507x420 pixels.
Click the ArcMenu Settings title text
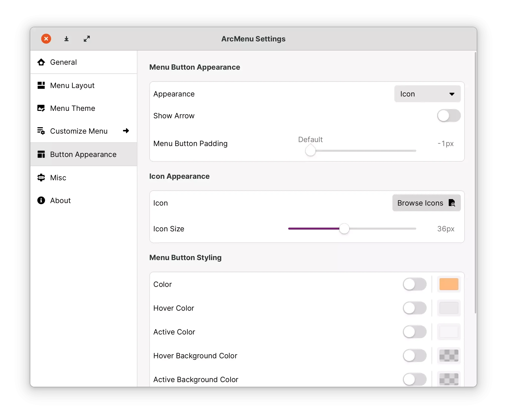point(253,39)
